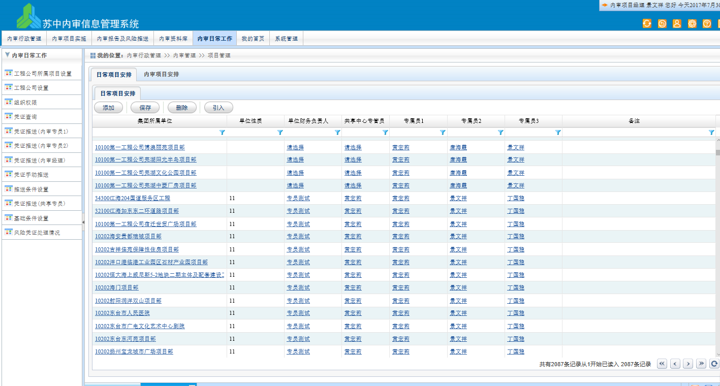The width and height of the screenshot is (720, 386).
Task: Open the filter for the 专属员3 column
Action: point(558,132)
